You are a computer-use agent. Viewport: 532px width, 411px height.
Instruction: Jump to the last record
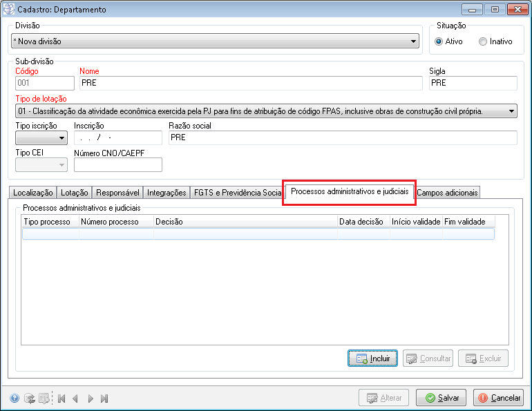point(104,399)
